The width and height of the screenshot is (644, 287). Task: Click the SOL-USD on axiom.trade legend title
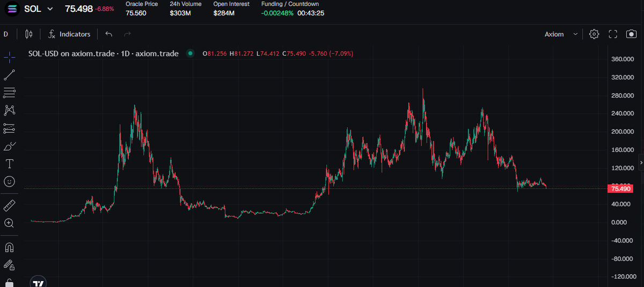click(x=104, y=54)
